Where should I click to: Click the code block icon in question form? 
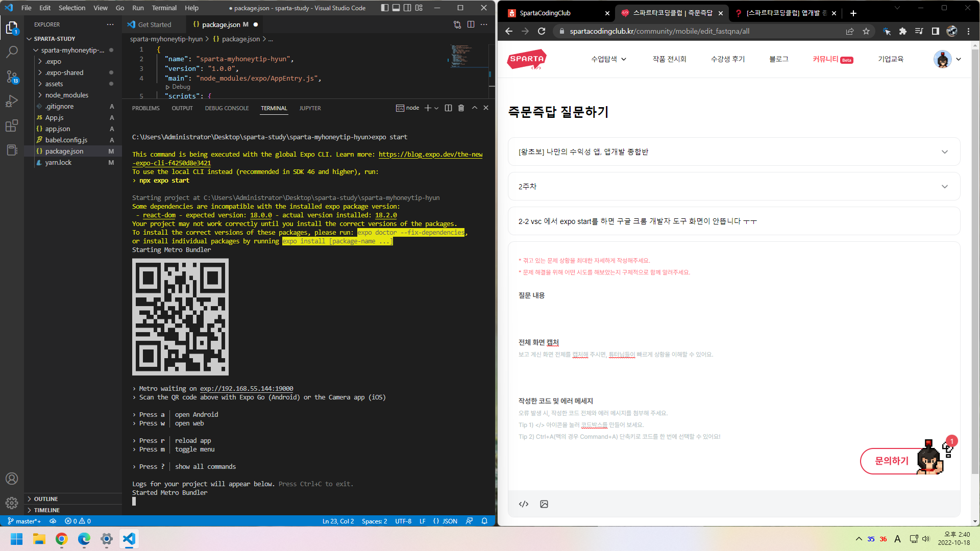click(524, 504)
